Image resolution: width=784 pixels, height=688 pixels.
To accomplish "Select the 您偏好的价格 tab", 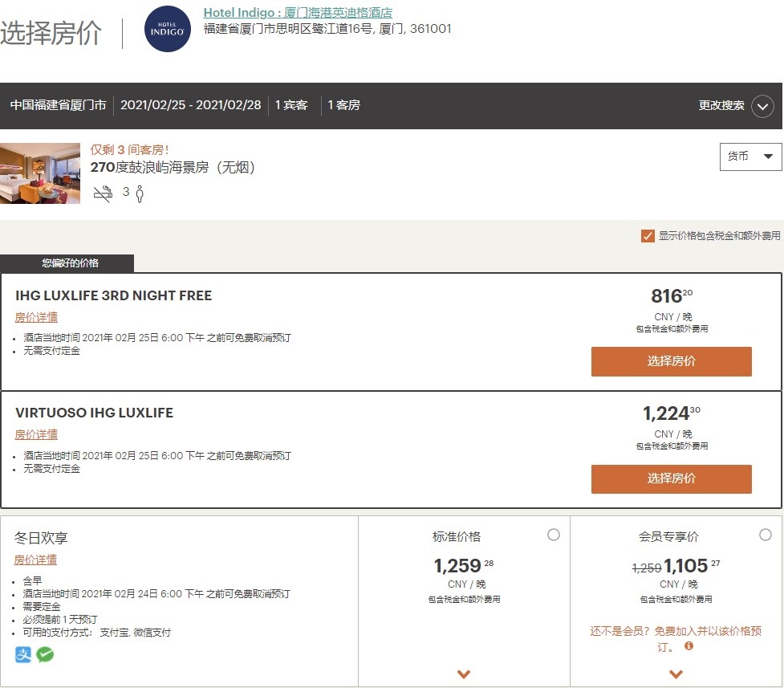I will click(67, 263).
